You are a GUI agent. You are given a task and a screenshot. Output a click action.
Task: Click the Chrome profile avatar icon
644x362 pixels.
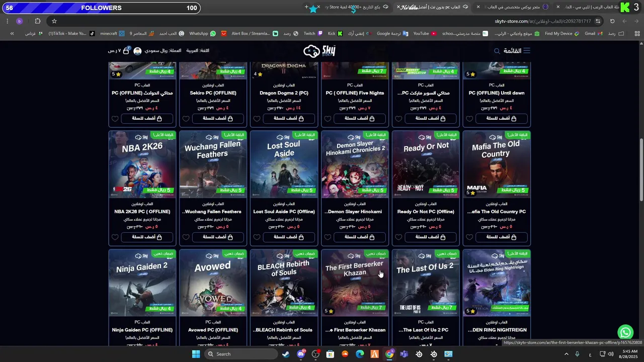click(20, 21)
